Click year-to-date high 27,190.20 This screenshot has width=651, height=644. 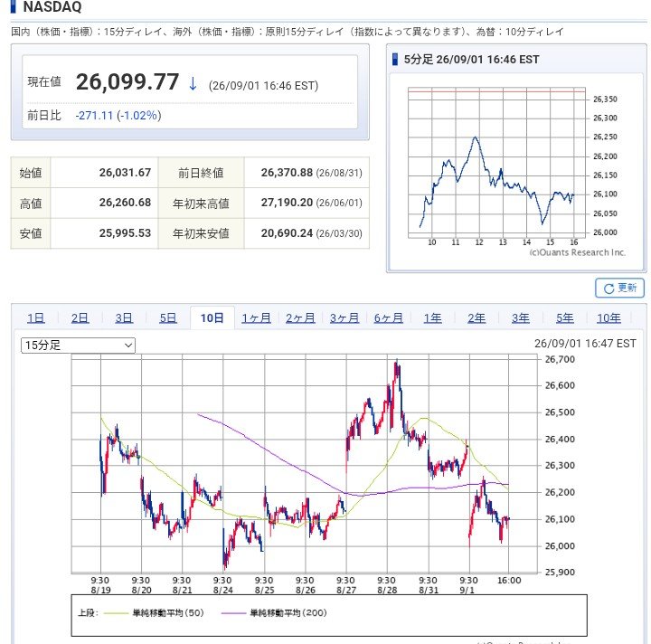[287, 203]
